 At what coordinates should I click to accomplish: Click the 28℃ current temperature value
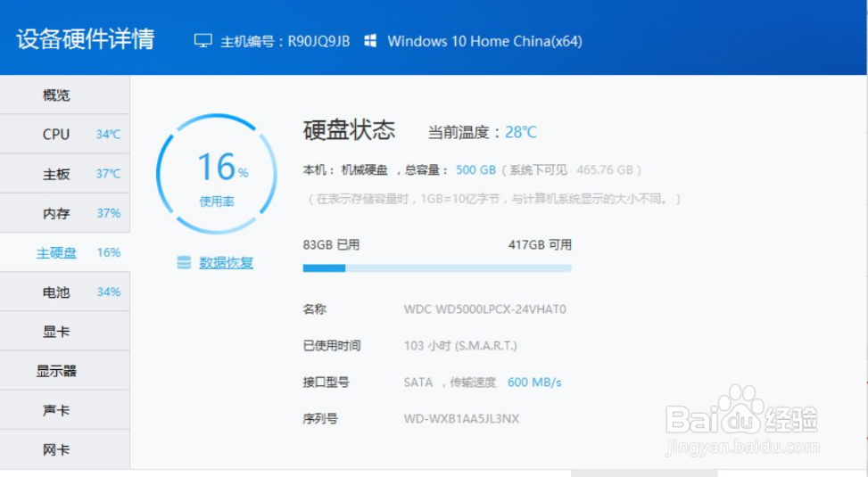pos(521,132)
